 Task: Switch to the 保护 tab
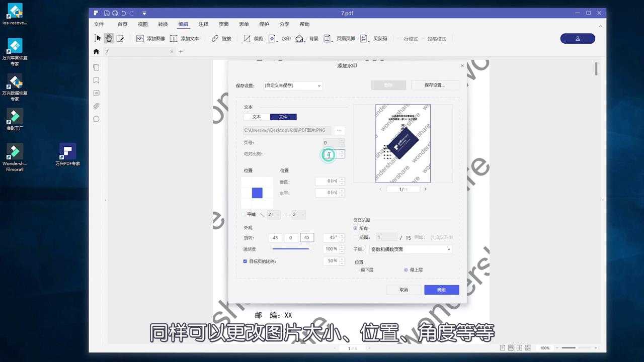pyautogui.click(x=264, y=24)
